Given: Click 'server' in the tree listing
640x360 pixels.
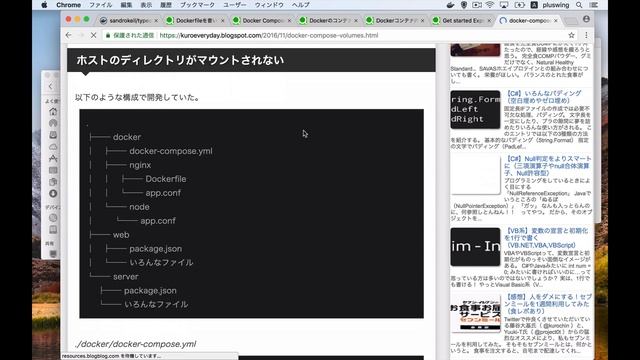Looking at the screenshot, I should (126, 276).
